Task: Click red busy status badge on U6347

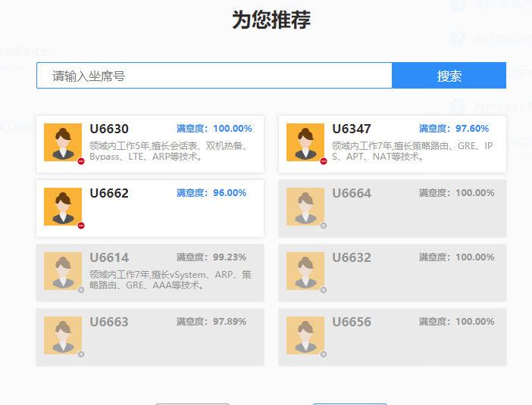Action: pyautogui.click(x=324, y=161)
